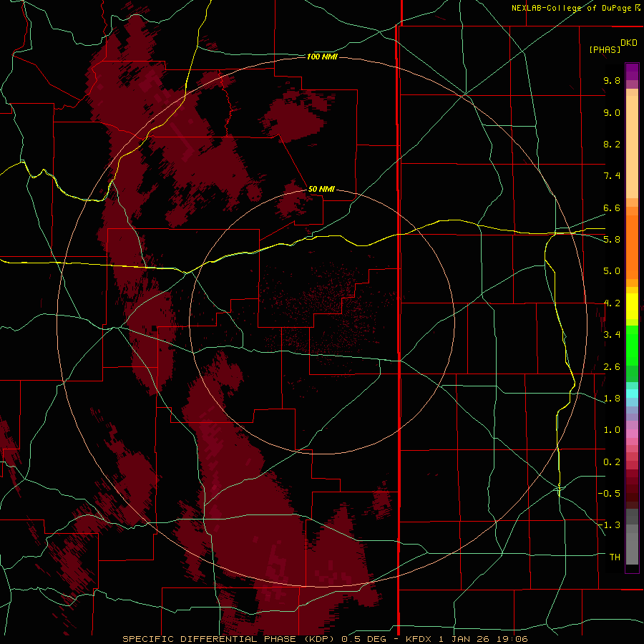
Task: Select the 6.6 legend value
Action: pos(612,208)
